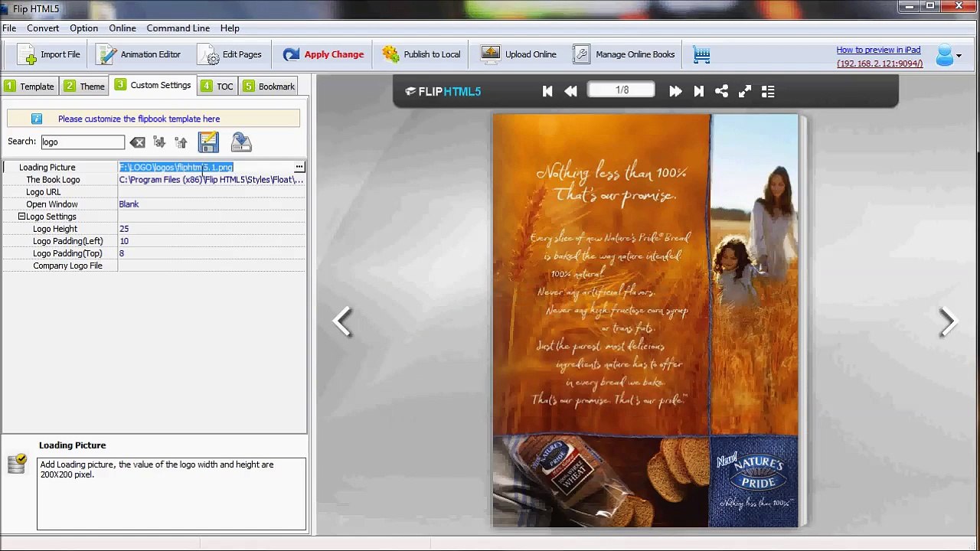The height and width of the screenshot is (551, 980).
Task: Switch to the Template tab
Action: click(30, 86)
